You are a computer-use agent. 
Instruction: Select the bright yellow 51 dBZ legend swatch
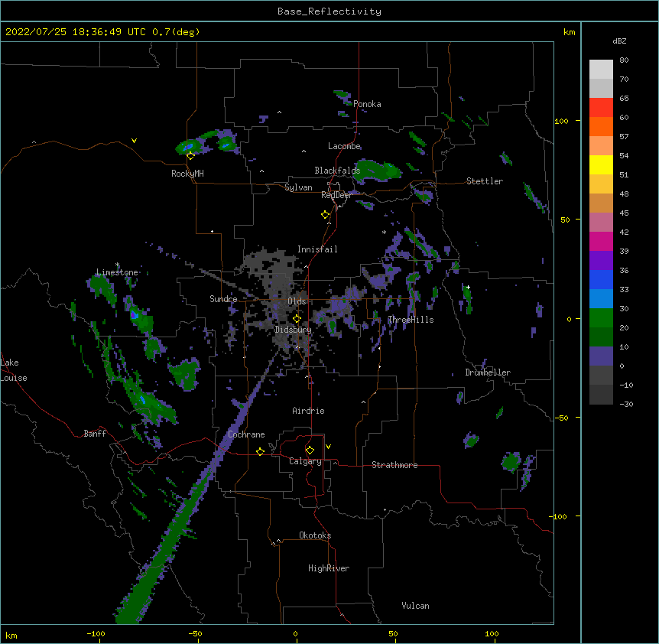click(x=601, y=164)
